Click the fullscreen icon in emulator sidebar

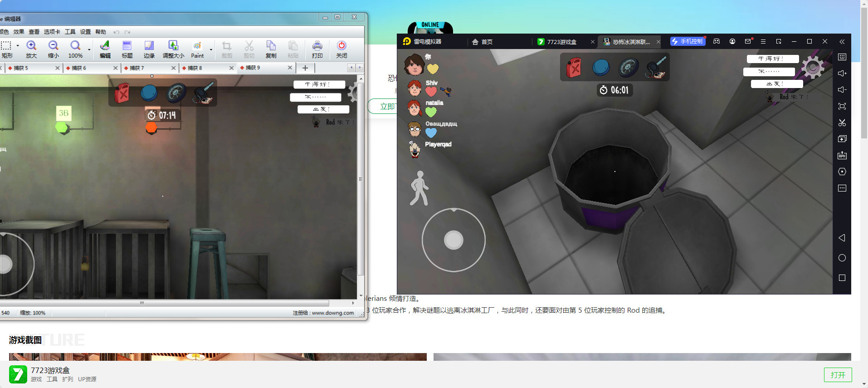click(x=842, y=106)
